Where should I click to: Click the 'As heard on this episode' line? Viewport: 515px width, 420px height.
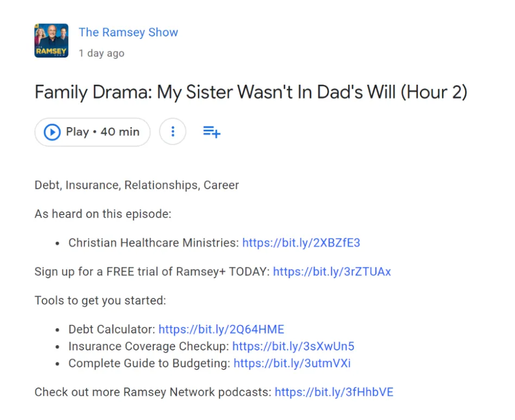tap(103, 214)
